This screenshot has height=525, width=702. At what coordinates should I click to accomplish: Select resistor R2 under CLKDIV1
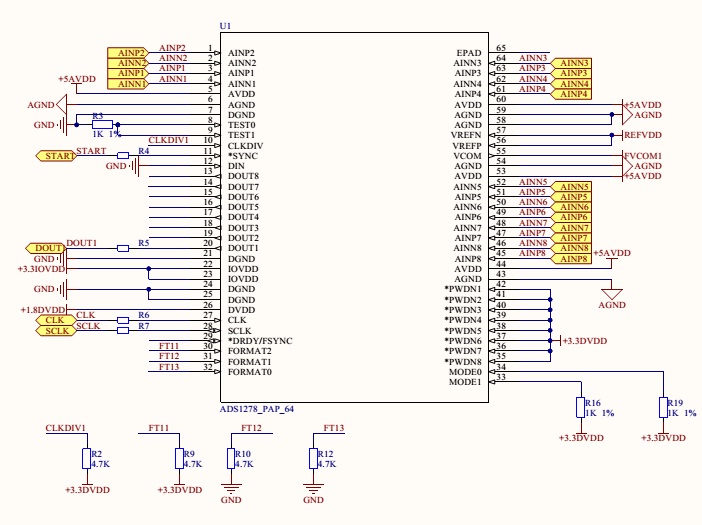(x=87, y=458)
